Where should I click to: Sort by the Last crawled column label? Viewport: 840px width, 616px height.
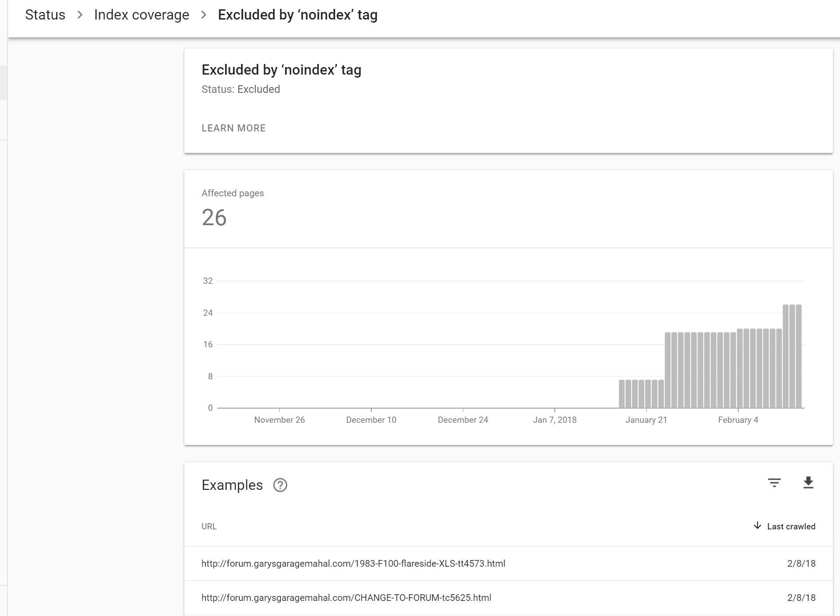pyautogui.click(x=791, y=526)
